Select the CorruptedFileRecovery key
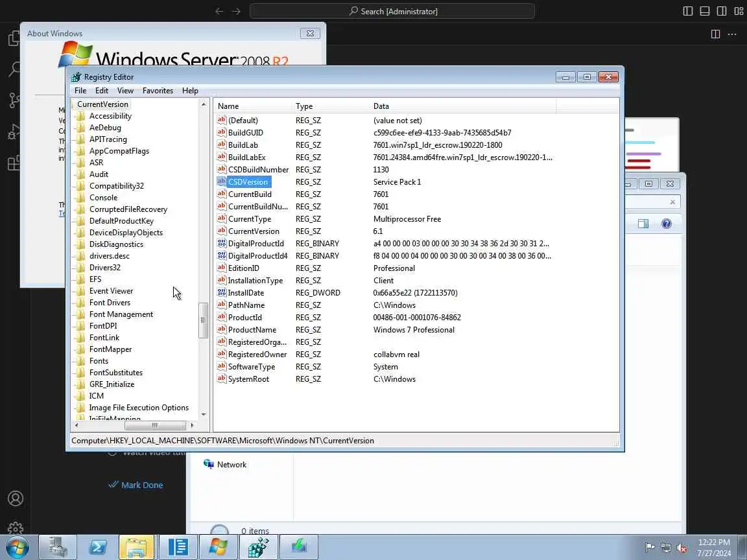The image size is (747, 560). (128, 209)
